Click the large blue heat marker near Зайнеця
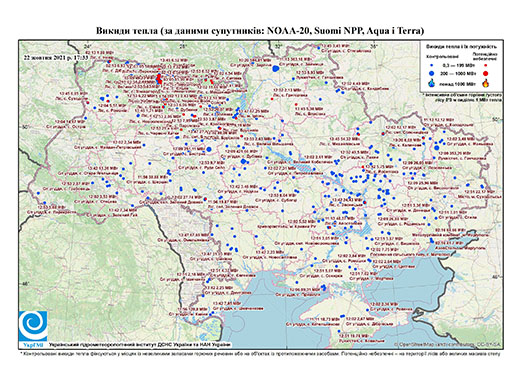This screenshot has width=520, height=368. [275, 69]
